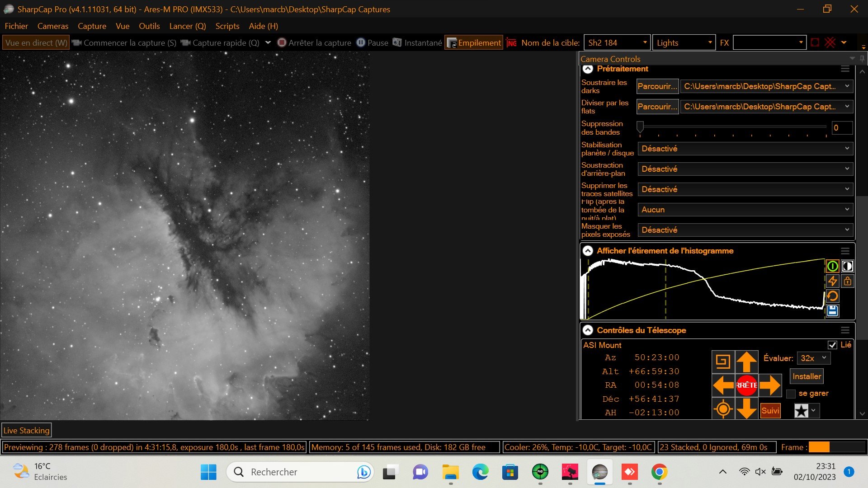Open the Outils menu
This screenshot has width=868, height=488.
[149, 26]
